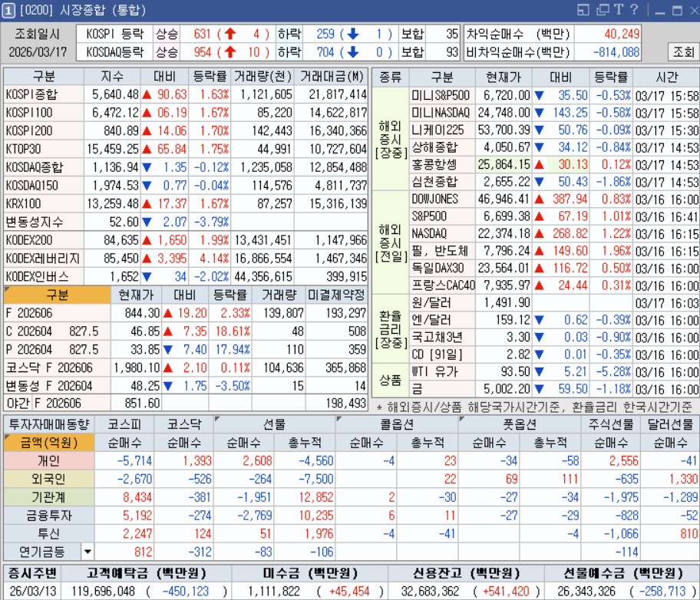This screenshot has height=600, width=700.
Task: Click the 투자자매매동향 header
Action: [x=49, y=424]
